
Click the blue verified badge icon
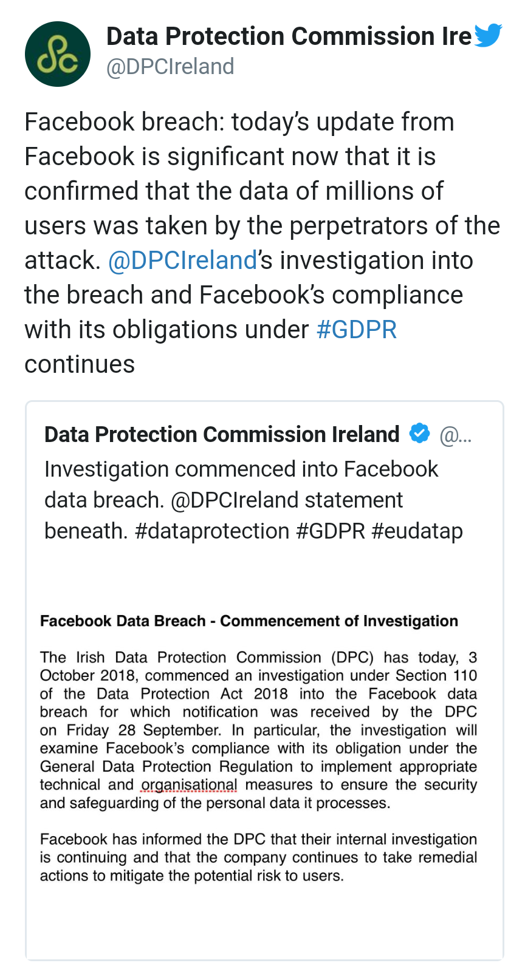(419, 434)
